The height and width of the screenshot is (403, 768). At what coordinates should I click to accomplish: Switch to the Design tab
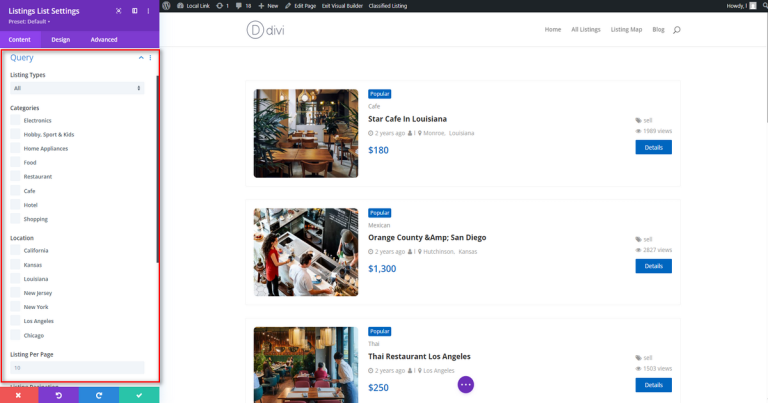(x=61, y=40)
